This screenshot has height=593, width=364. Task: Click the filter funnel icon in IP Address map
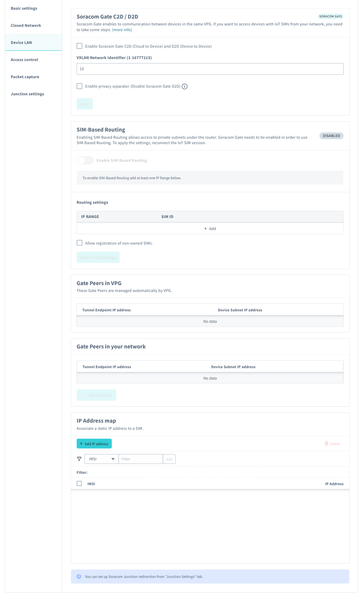(x=79, y=459)
